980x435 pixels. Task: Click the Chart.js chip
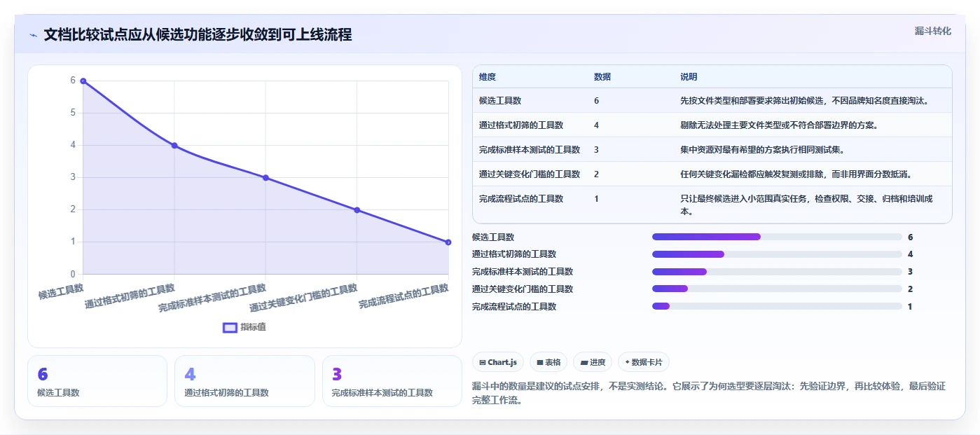tap(498, 362)
